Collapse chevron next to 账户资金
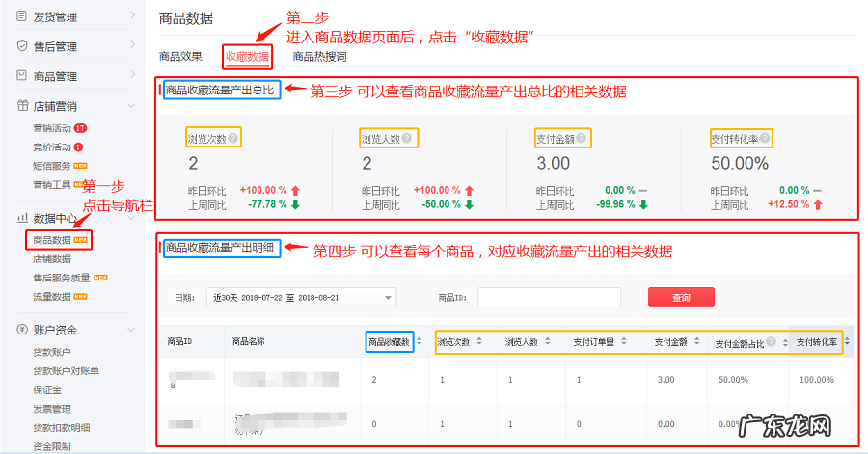The image size is (868, 454). [131, 330]
